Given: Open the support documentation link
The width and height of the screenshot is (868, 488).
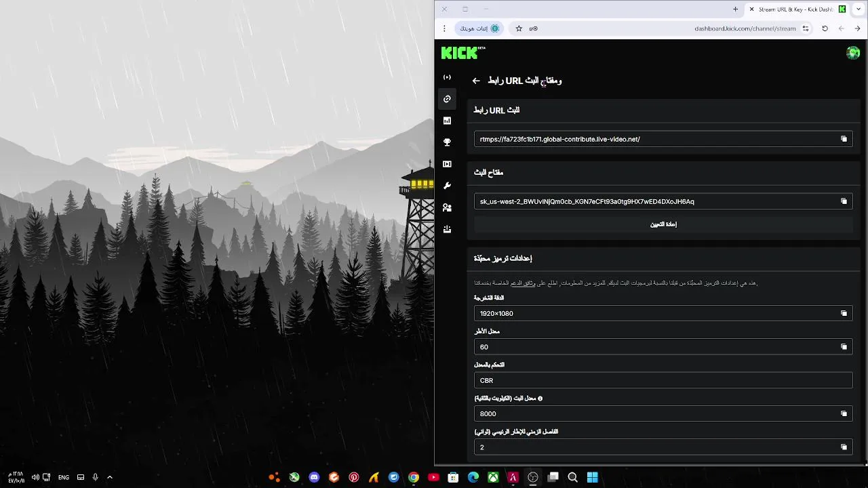Looking at the screenshot, I should pos(523,283).
